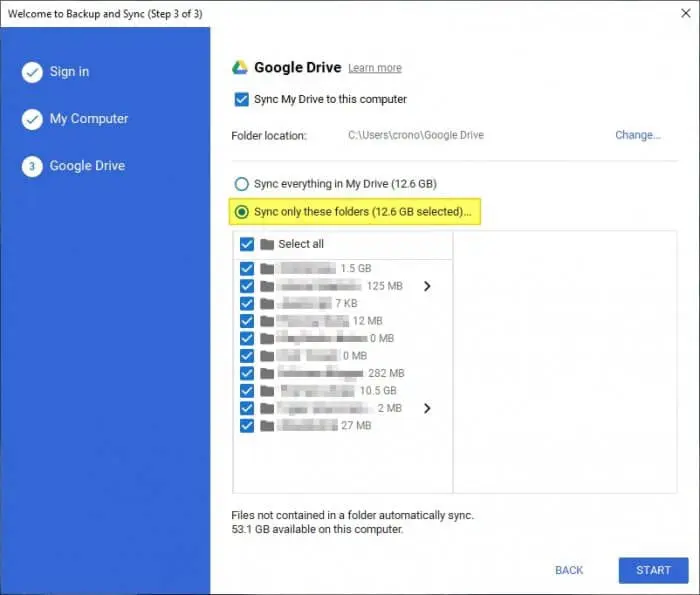
Task: Uncheck the 125 MB folder checkbox
Action: point(247,286)
